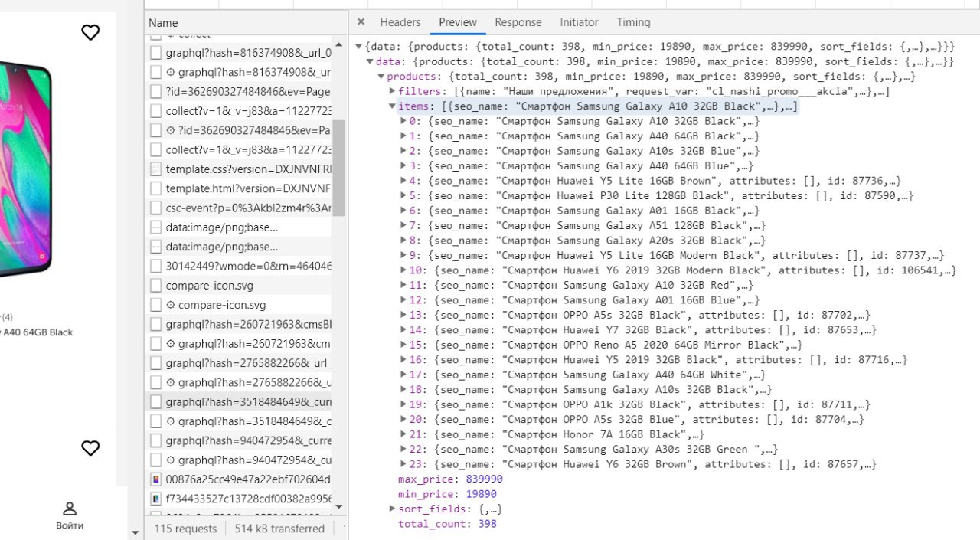
Task: Click the 115 requests status entry
Action: point(186,529)
